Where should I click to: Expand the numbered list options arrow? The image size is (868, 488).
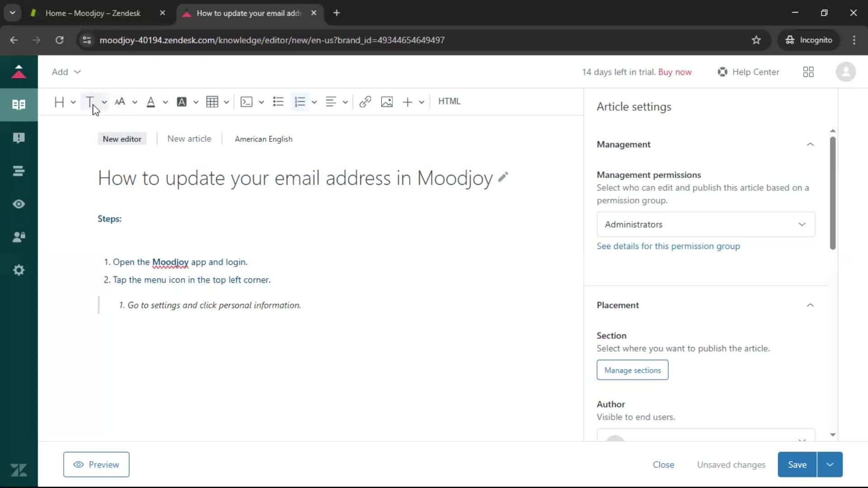tap(314, 102)
